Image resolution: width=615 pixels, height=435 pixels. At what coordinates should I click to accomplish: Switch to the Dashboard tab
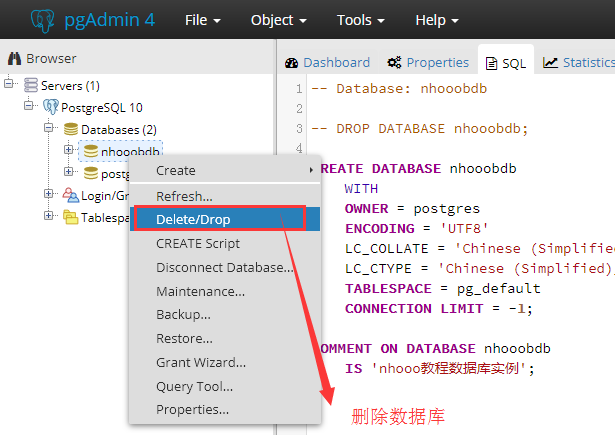[x=327, y=62]
